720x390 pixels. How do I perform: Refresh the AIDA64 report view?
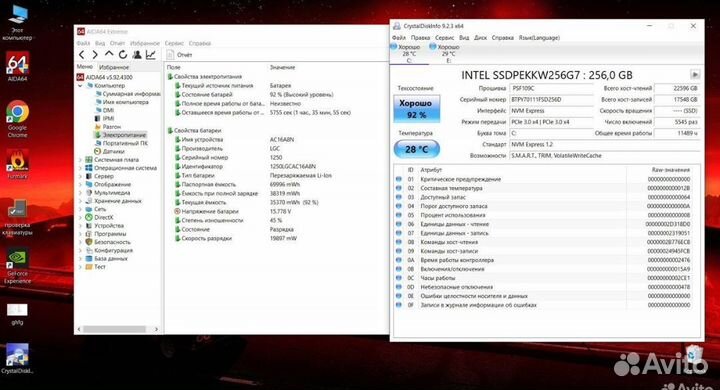[123, 55]
